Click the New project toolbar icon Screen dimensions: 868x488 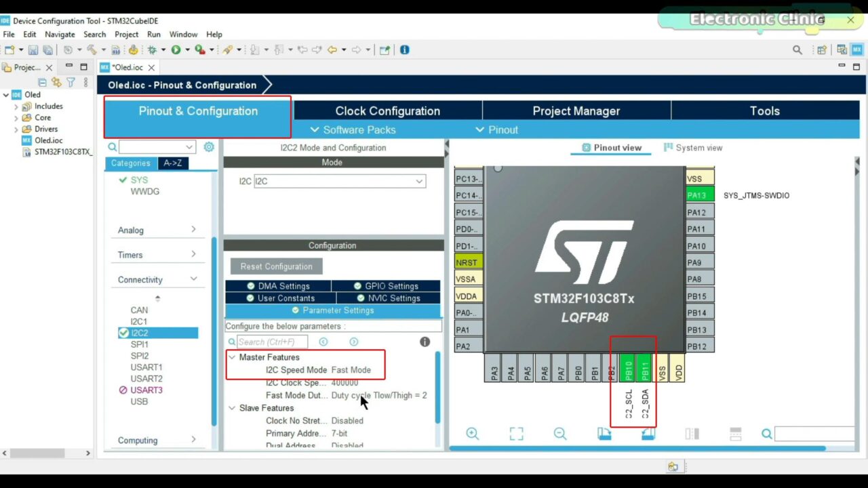click(9, 50)
